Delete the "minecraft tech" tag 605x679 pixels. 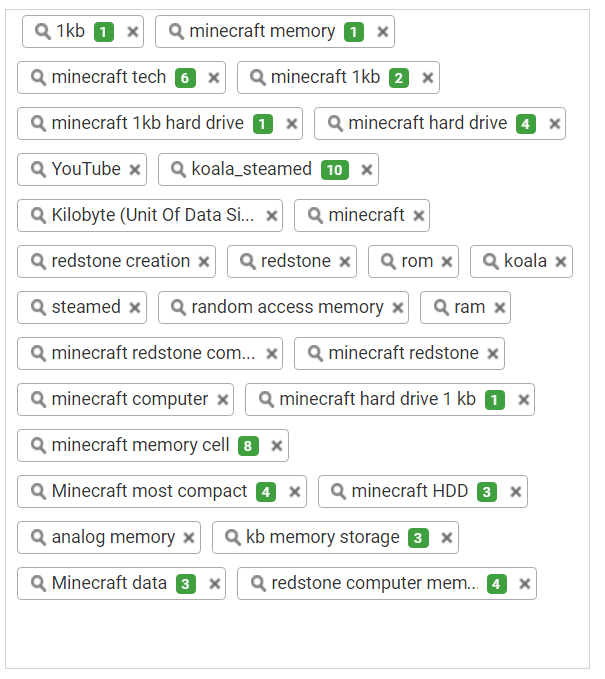[214, 78]
